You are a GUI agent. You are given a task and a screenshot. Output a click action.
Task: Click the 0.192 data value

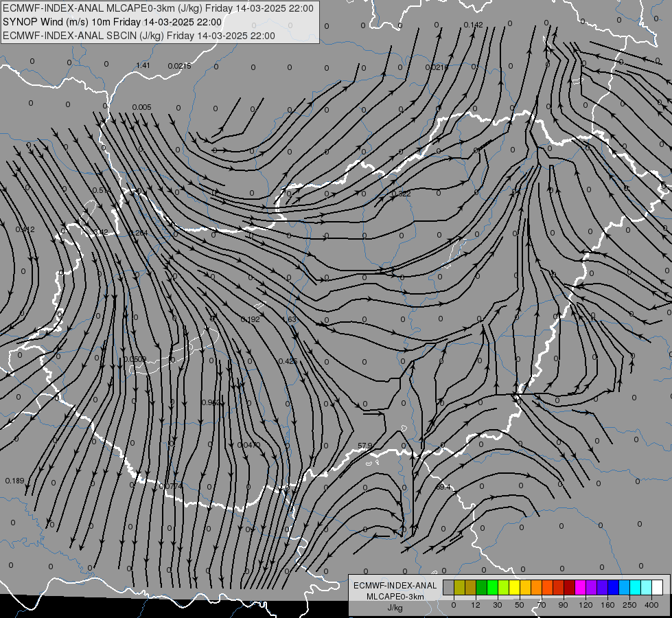[x=251, y=319]
